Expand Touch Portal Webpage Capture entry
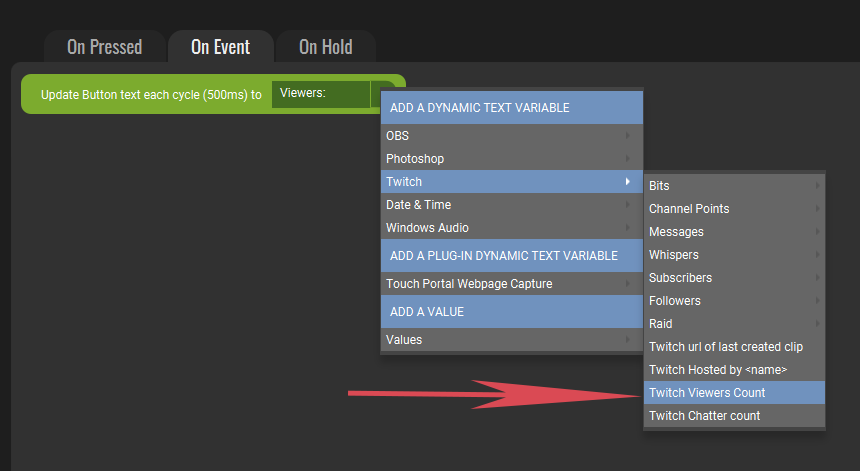This screenshot has height=471, width=860. pyautogui.click(x=512, y=283)
